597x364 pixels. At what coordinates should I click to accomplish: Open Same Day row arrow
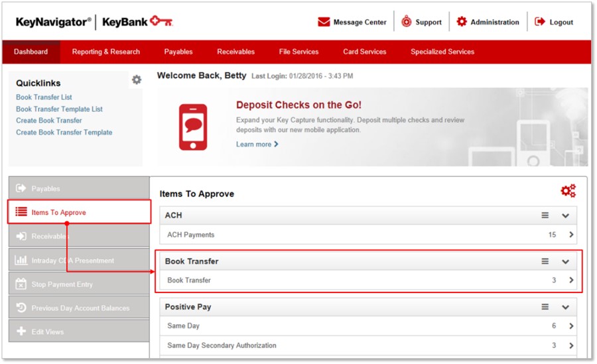pyautogui.click(x=571, y=326)
